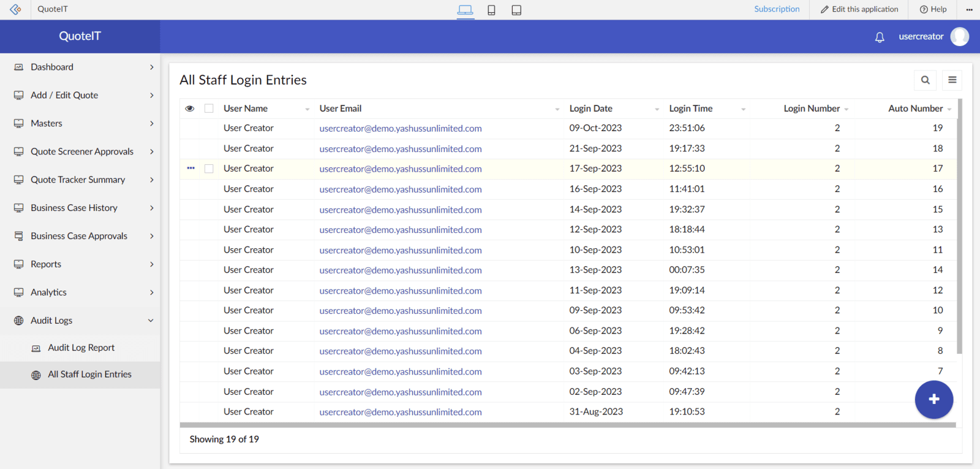Collapse the Audit Logs sidebar section
980x469 pixels.
click(151, 321)
